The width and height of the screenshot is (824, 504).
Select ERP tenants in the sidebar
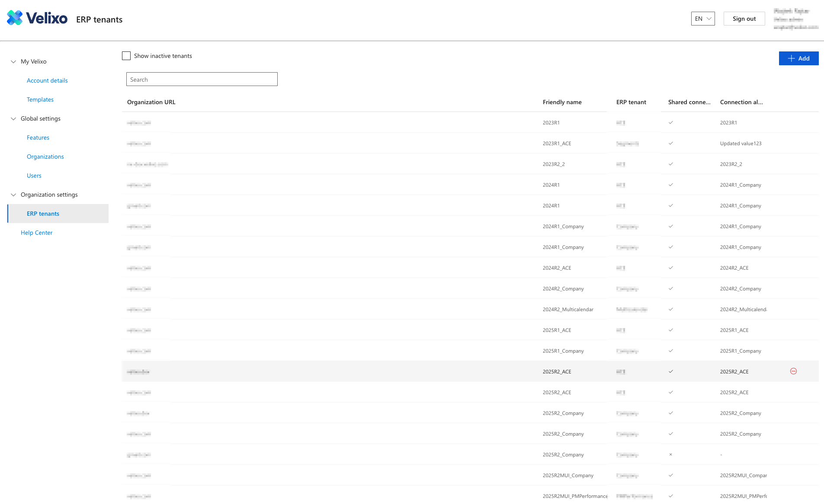(x=43, y=213)
